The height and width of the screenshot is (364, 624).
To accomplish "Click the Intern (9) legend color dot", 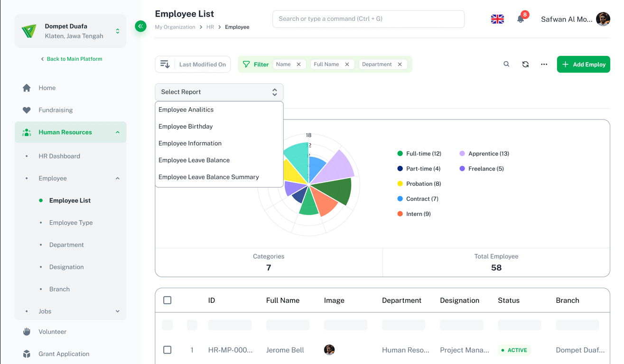I will 400,214.
